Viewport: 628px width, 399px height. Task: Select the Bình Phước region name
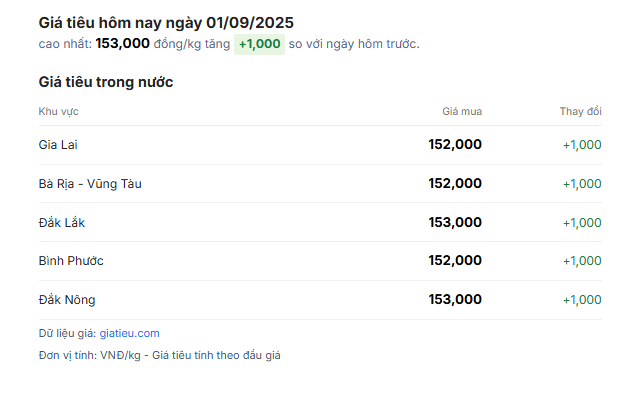pyautogui.click(x=71, y=261)
